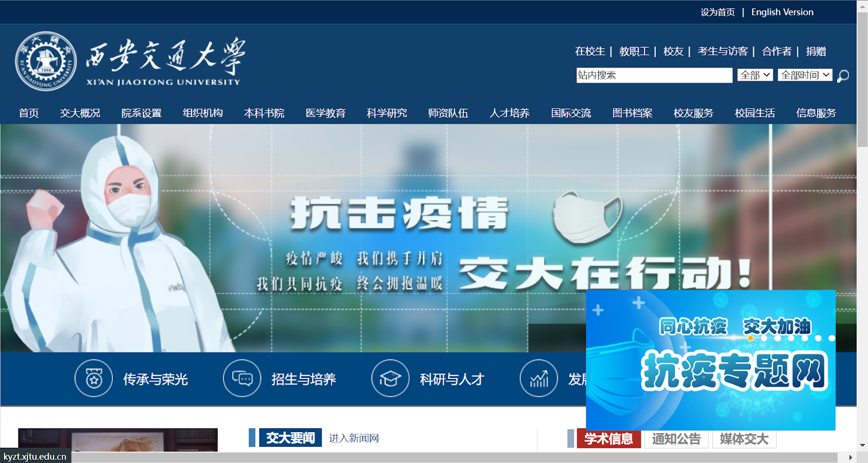Click the vertical scrollbar thumb
The height and width of the screenshot is (463, 868).
tap(863, 79)
